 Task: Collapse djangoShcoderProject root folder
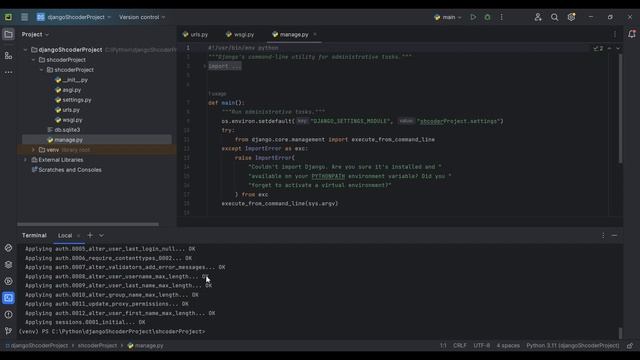click(25, 50)
